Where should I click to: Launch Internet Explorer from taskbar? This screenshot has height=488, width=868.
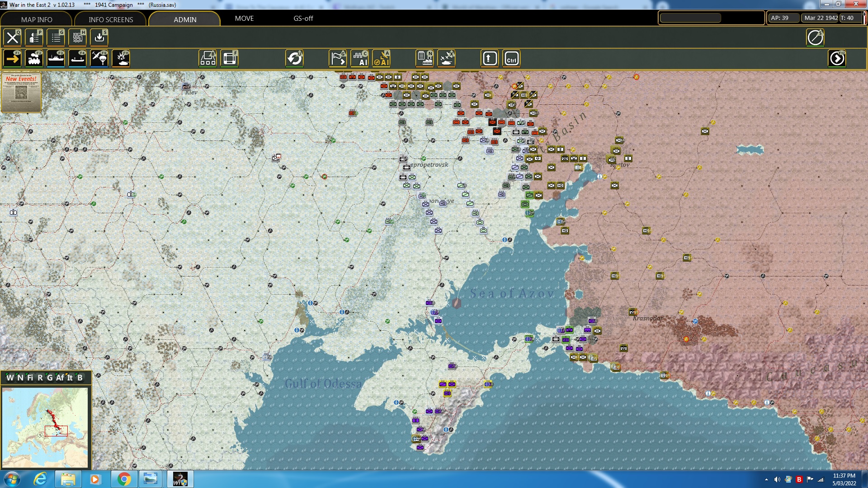click(40, 479)
